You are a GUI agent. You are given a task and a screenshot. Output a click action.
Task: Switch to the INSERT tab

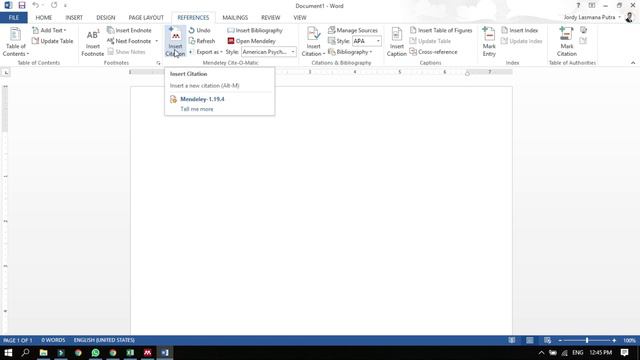click(x=74, y=18)
